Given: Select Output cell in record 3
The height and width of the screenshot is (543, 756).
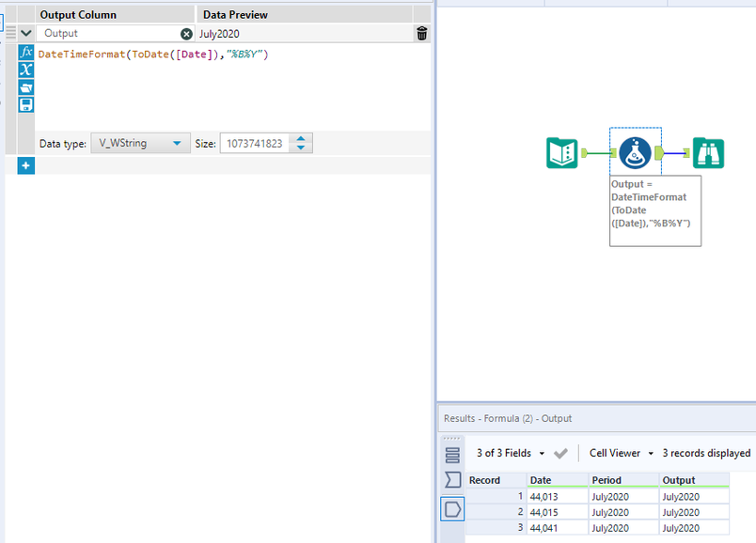Looking at the screenshot, I should 694,528.
